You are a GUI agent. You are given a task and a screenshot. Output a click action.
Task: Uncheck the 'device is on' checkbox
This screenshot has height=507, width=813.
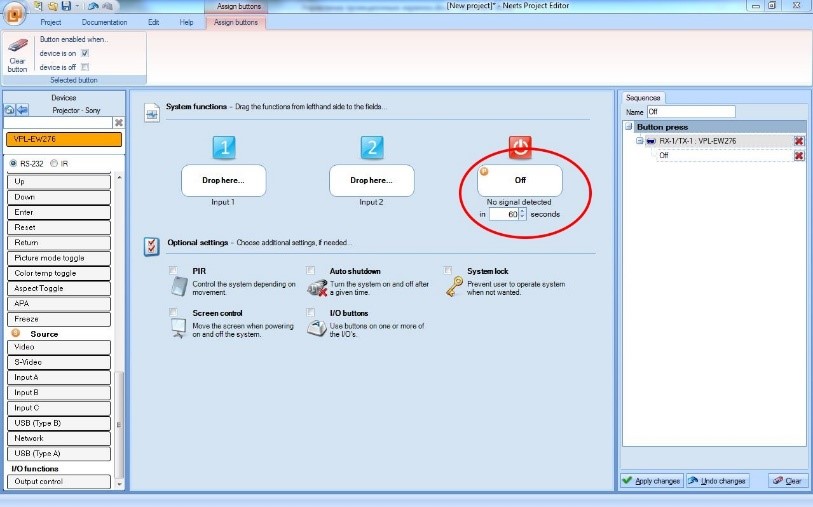point(85,52)
